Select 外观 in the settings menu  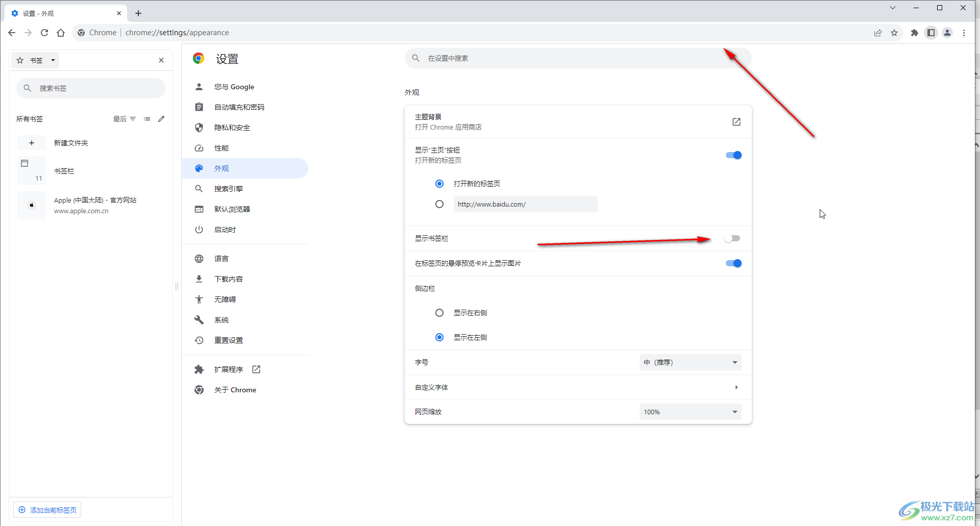[x=245, y=168]
